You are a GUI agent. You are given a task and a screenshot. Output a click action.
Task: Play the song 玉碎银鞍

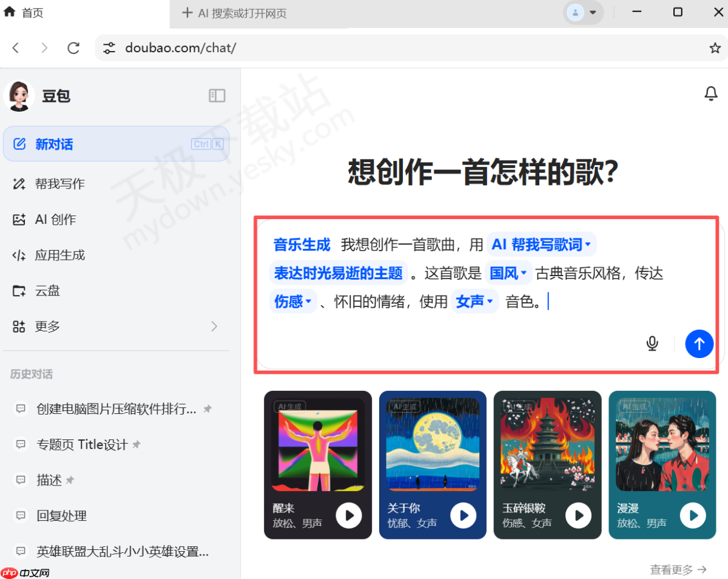point(579,515)
